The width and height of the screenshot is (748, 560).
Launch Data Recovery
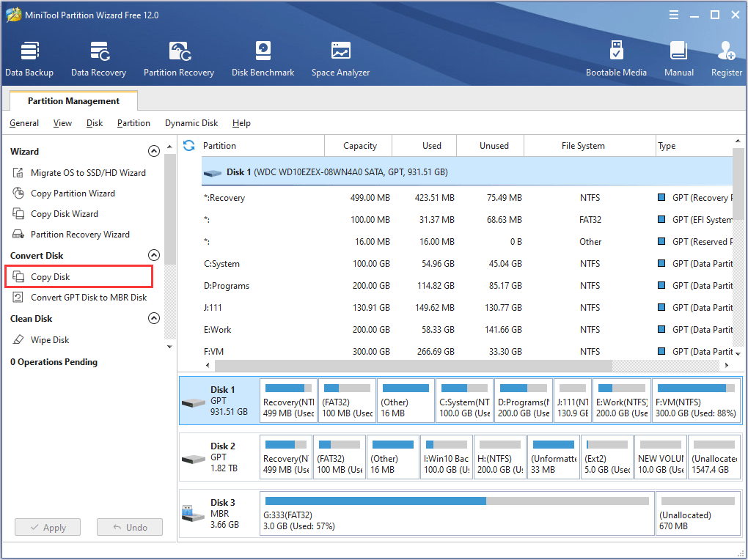98,59
